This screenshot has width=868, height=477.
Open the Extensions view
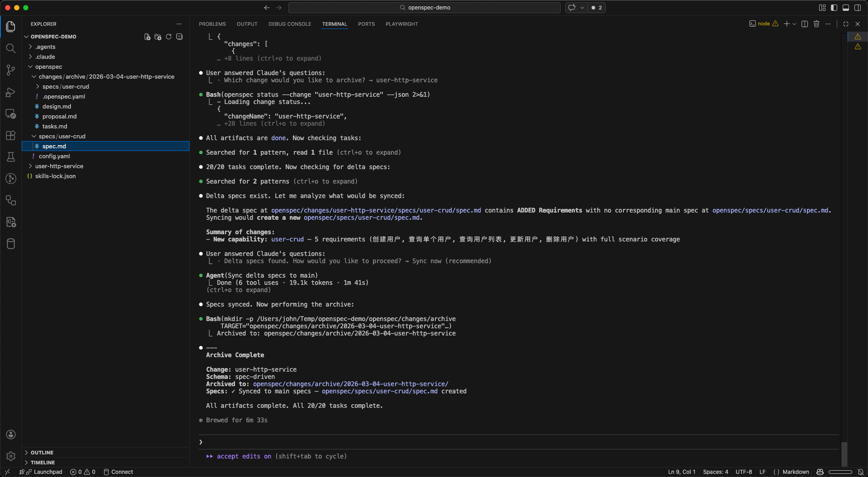[x=11, y=135]
